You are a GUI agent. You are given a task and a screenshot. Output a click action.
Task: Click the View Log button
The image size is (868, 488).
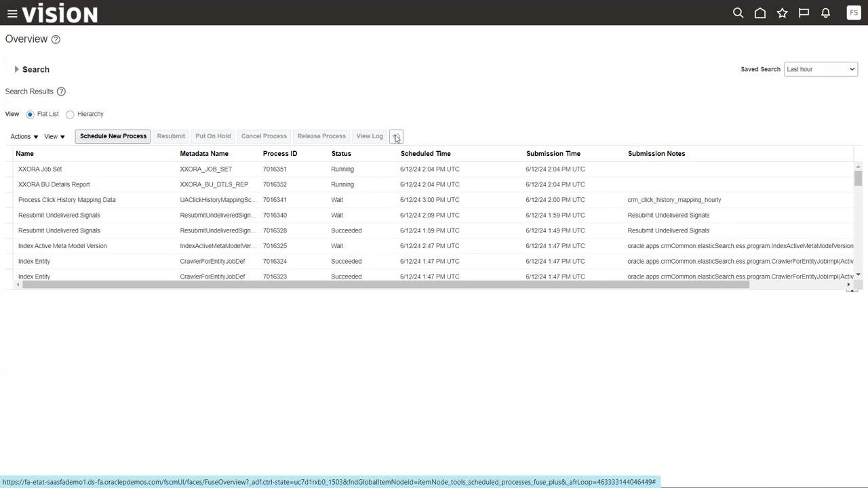(370, 136)
